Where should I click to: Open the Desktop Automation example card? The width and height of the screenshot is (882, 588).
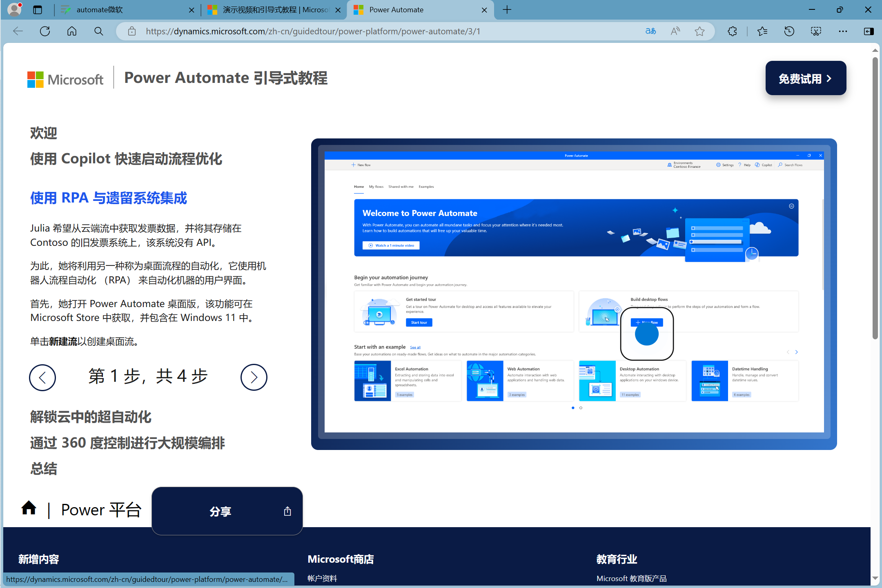click(x=632, y=381)
